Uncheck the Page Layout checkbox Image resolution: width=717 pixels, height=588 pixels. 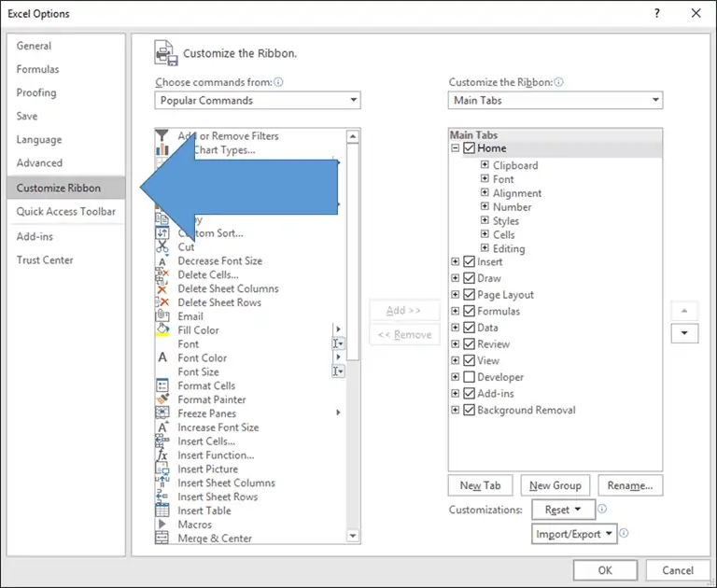pyautogui.click(x=470, y=295)
